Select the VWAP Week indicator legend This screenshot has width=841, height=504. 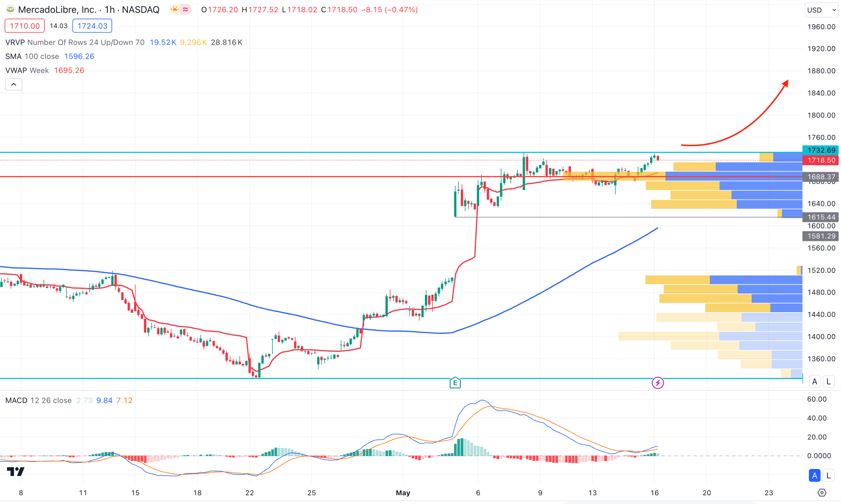[27, 70]
